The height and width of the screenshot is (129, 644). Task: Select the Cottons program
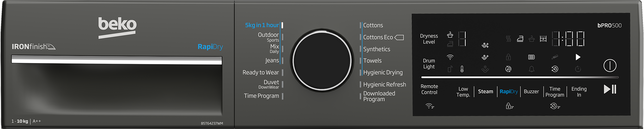pyautogui.click(x=373, y=25)
